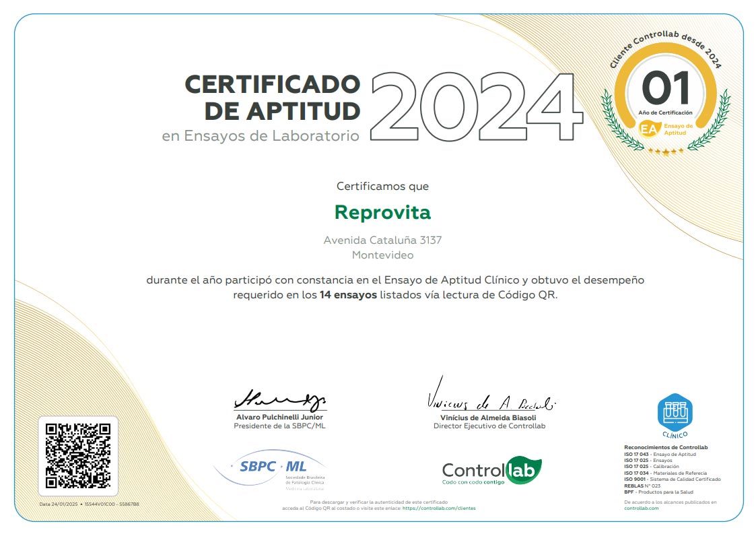This screenshot has width=756, height=534.
Task: Click the gold 01 certification year badge
Action: [666, 88]
